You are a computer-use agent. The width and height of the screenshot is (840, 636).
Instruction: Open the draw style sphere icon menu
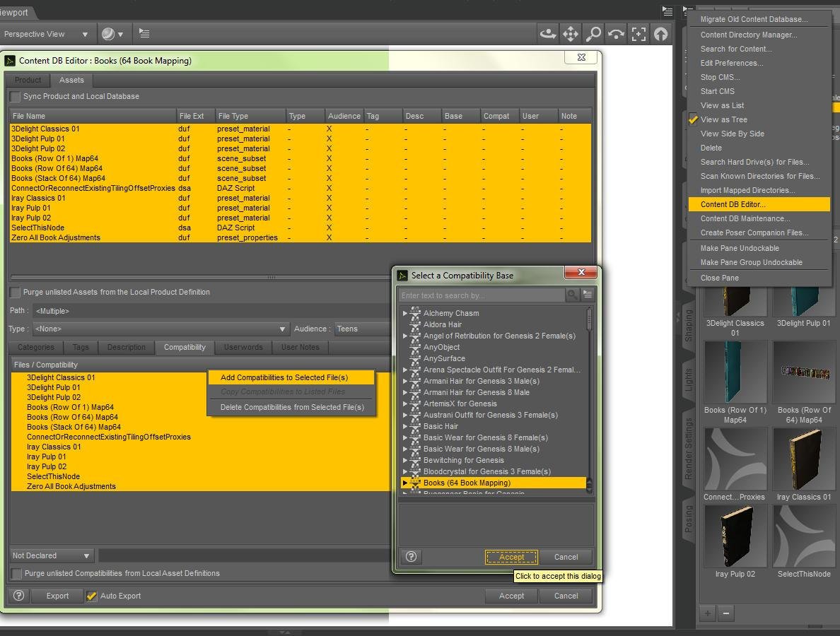112,34
